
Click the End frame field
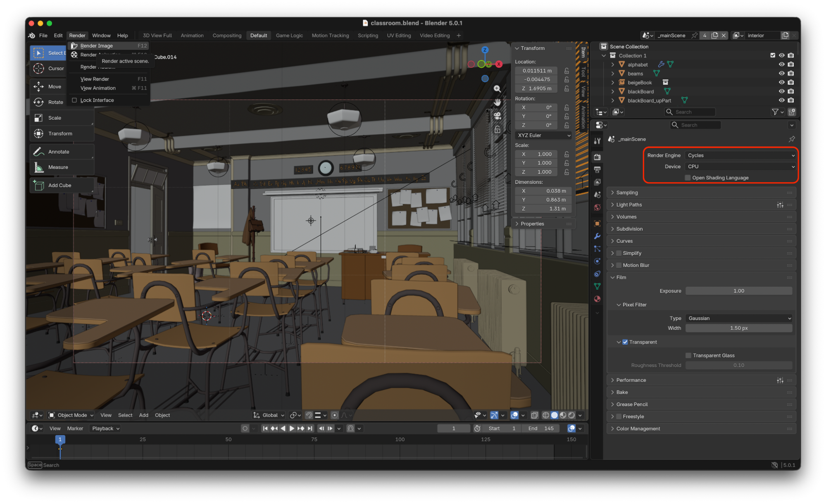click(540, 428)
